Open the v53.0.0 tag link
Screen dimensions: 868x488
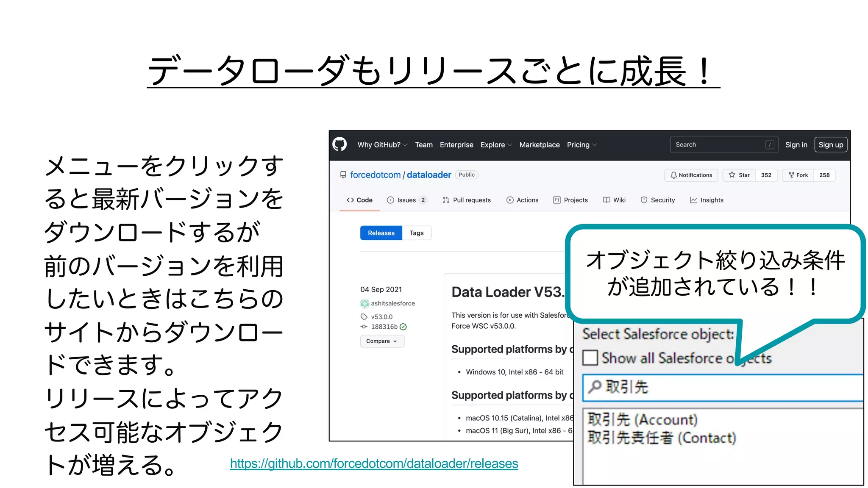tap(381, 317)
